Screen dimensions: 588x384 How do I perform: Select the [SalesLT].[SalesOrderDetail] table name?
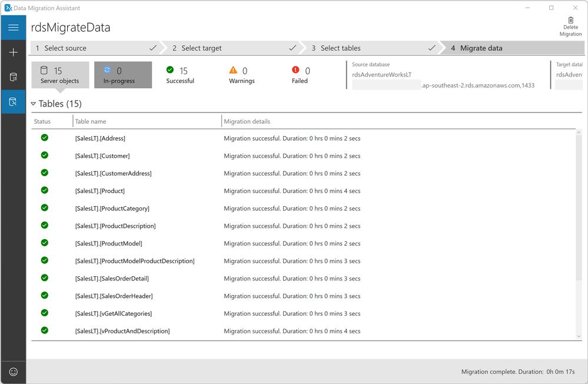pos(112,279)
